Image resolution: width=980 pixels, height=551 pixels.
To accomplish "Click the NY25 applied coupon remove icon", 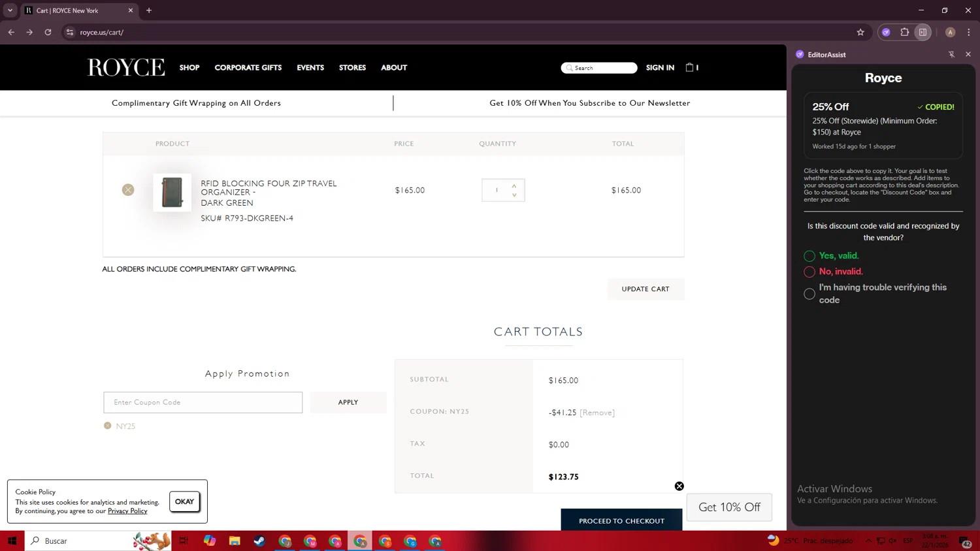I will [x=108, y=426].
